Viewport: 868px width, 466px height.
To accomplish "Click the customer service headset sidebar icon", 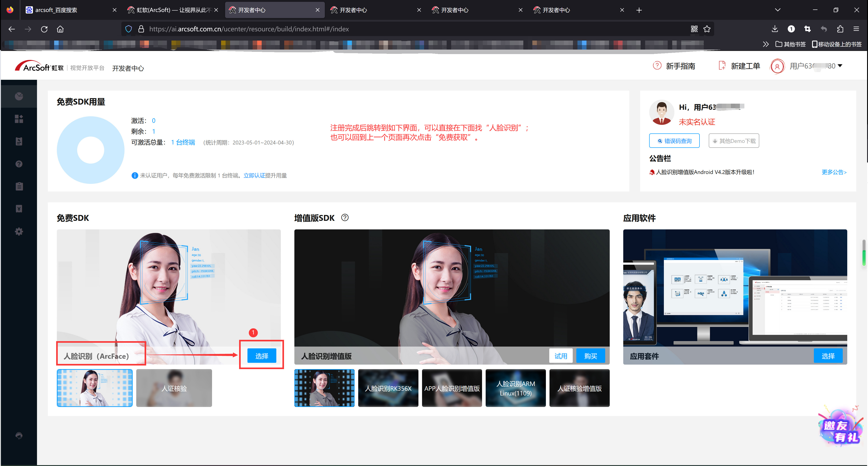I will tap(19, 435).
